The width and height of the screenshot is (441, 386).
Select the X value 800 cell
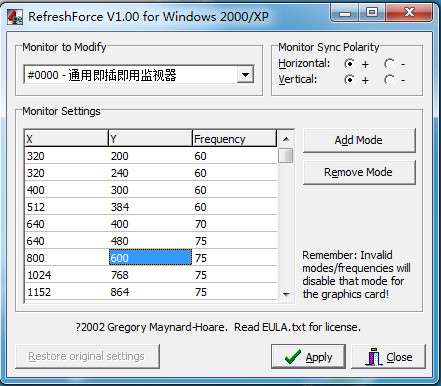(67, 258)
